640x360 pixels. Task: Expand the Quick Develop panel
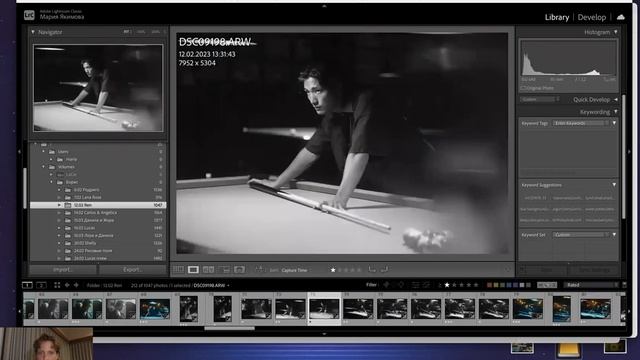pos(616,100)
